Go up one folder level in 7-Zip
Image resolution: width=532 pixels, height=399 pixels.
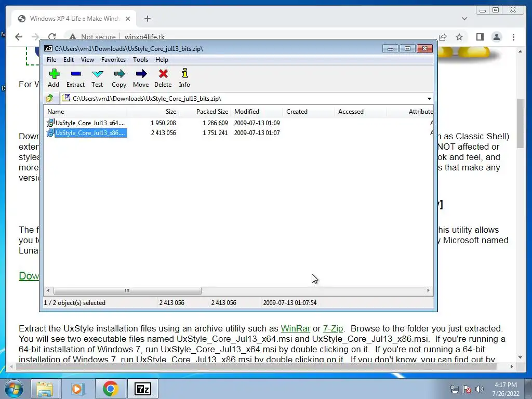pyautogui.click(x=49, y=98)
